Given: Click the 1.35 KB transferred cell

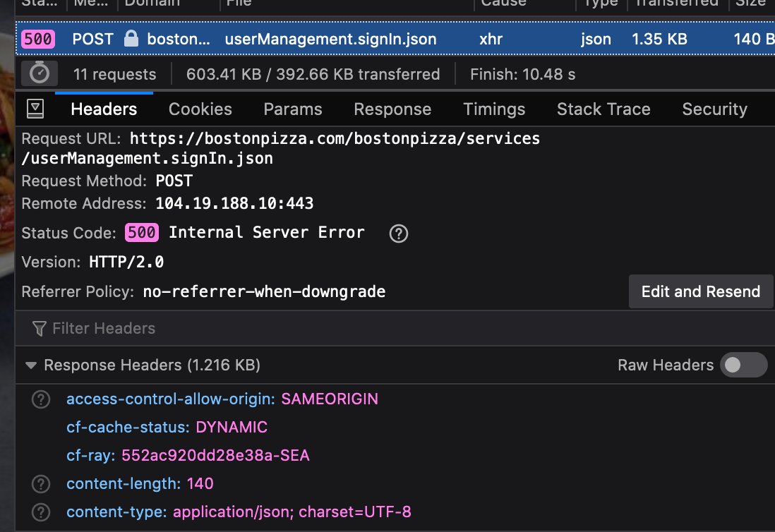Looking at the screenshot, I should pos(659,39).
